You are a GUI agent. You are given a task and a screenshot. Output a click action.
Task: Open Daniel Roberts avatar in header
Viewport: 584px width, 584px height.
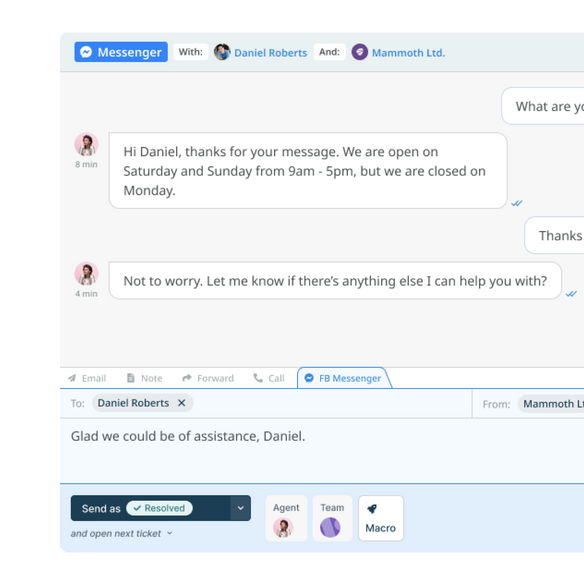[222, 52]
